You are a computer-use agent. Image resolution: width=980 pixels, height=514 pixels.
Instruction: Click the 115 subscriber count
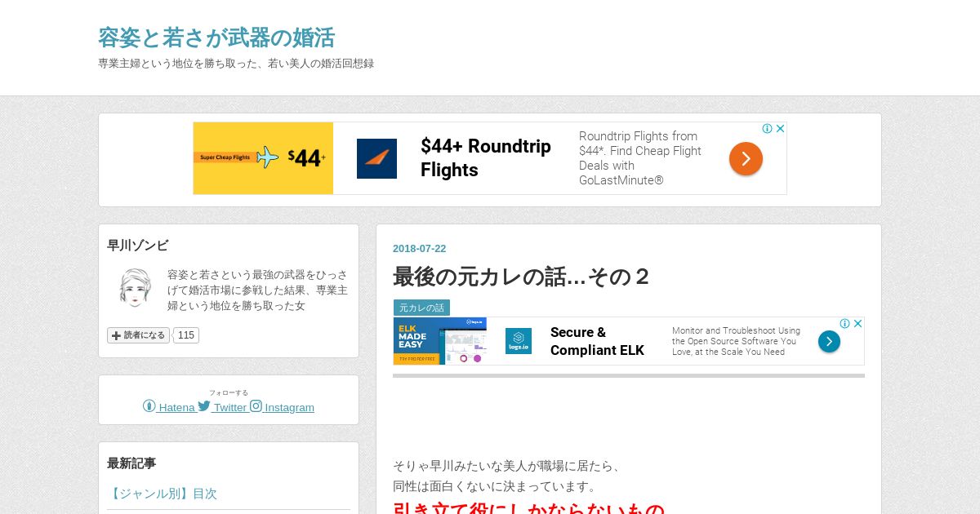(186, 335)
